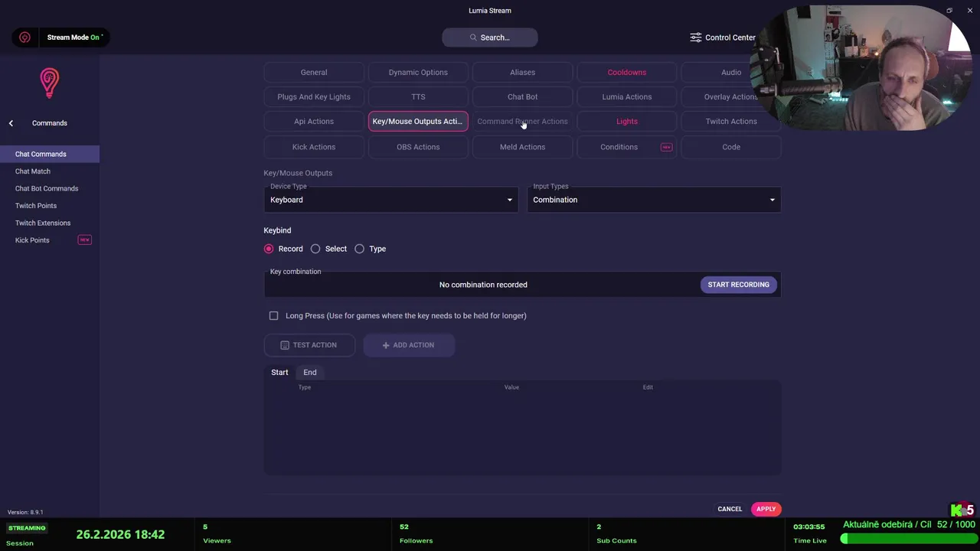Click the Lumia logo icon in top-left
Viewport: 980px width, 551px height.
click(24, 37)
